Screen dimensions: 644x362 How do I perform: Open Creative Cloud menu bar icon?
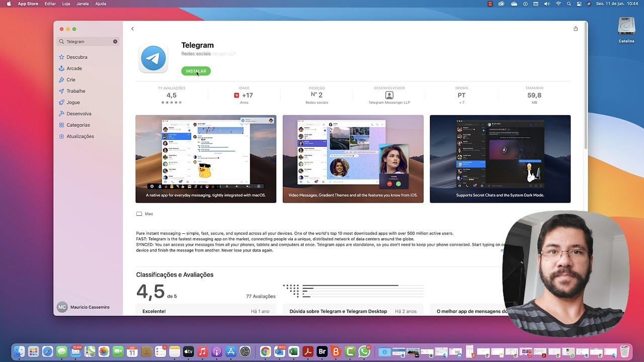(501, 4)
